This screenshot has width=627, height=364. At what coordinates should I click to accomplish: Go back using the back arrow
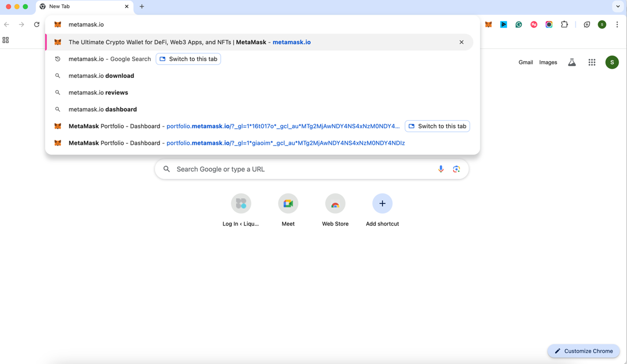[x=7, y=25]
